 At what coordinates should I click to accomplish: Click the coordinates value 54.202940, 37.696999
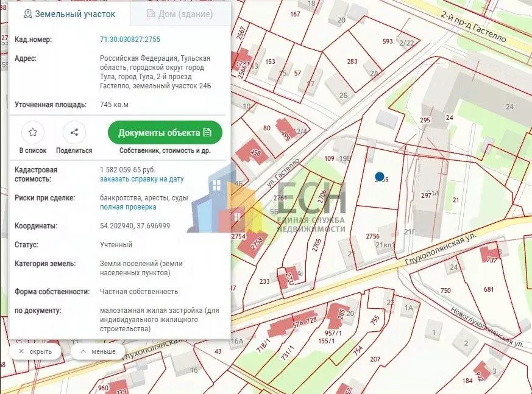click(135, 226)
